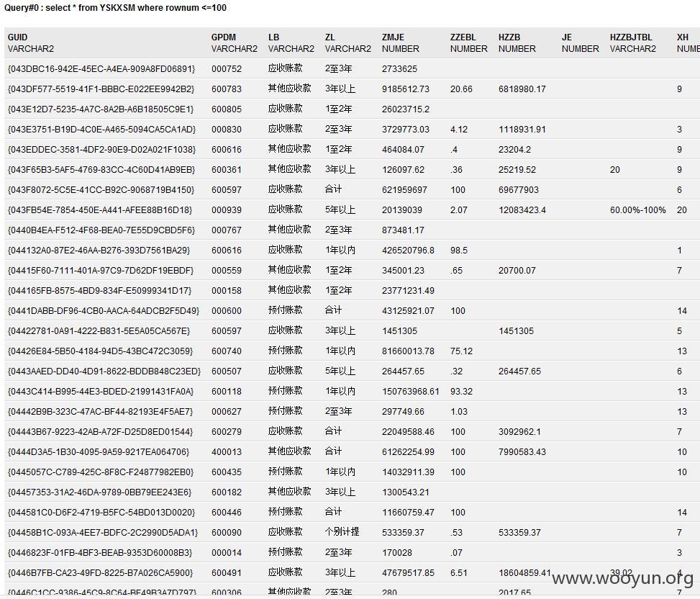The height and width of the screenshot is (599, 700).
Task: Click GPDM value 600361
Action: (x=227, y=170)
